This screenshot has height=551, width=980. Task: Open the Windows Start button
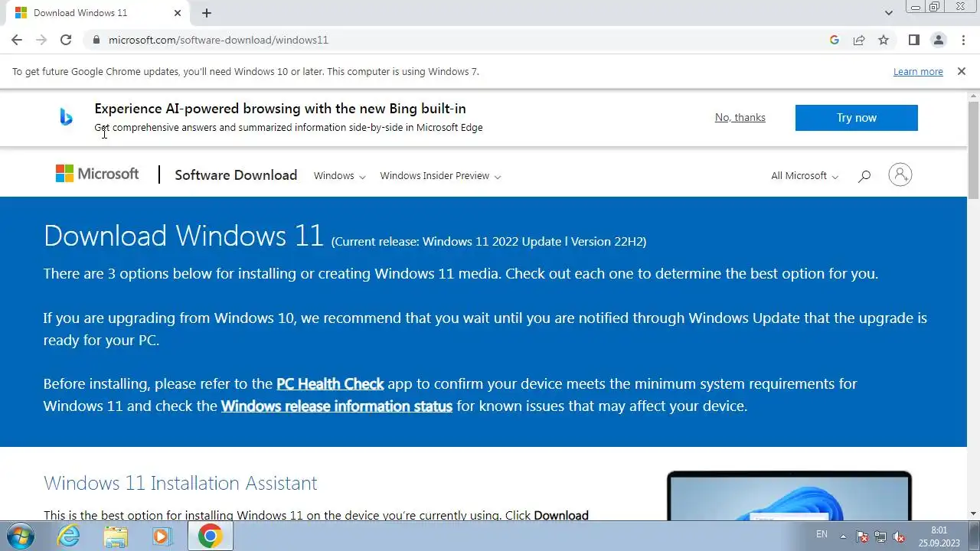coord(21,536)
